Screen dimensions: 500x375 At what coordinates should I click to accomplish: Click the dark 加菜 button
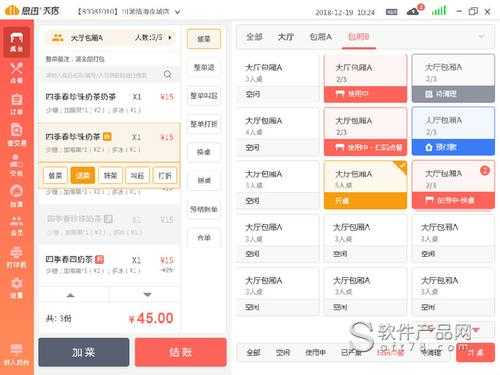(84, 352)
